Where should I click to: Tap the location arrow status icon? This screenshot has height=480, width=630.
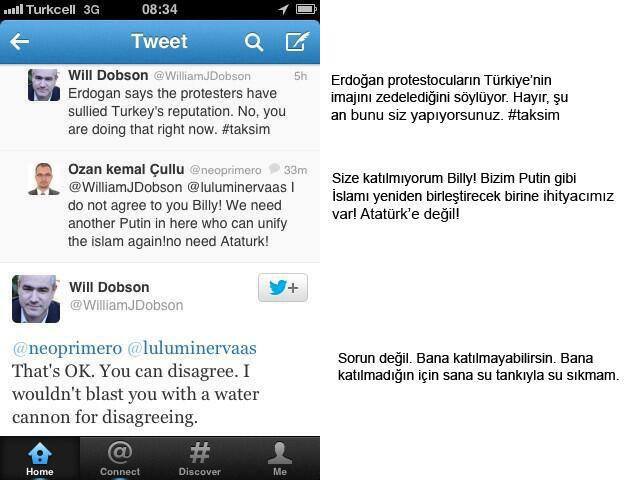click(283, 9)
